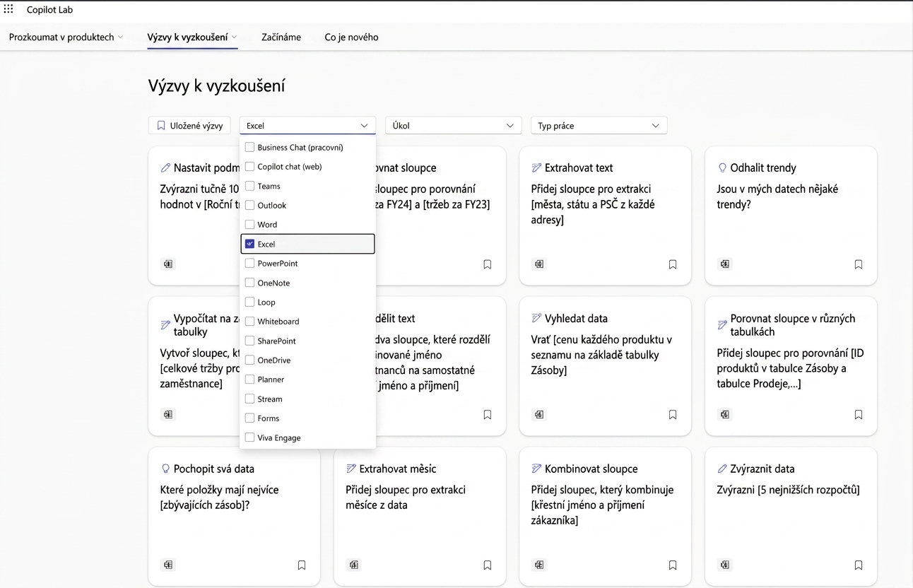This screenshot has width=913, height=588.
Task: Bookmark the Pochopit svá data card
Action: (302, 565)
